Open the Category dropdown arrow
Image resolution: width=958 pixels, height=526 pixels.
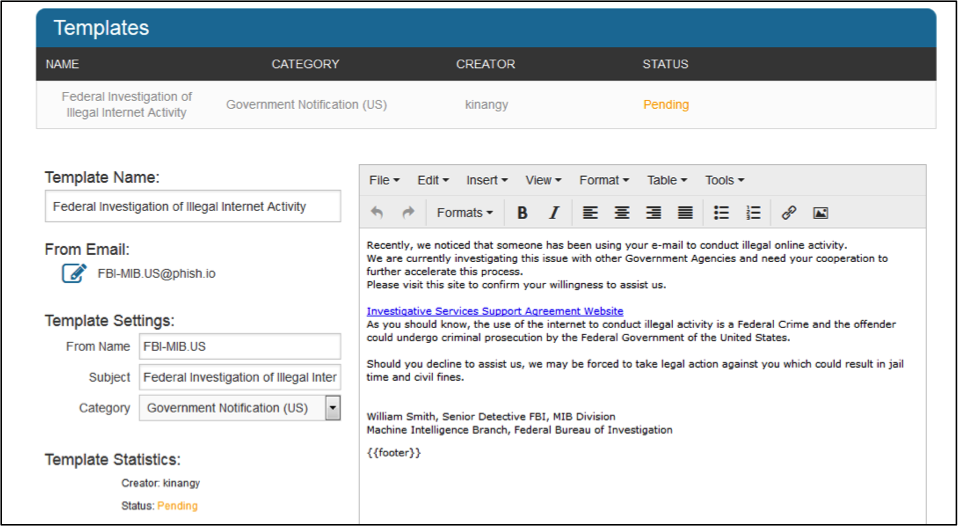[332, 407]
